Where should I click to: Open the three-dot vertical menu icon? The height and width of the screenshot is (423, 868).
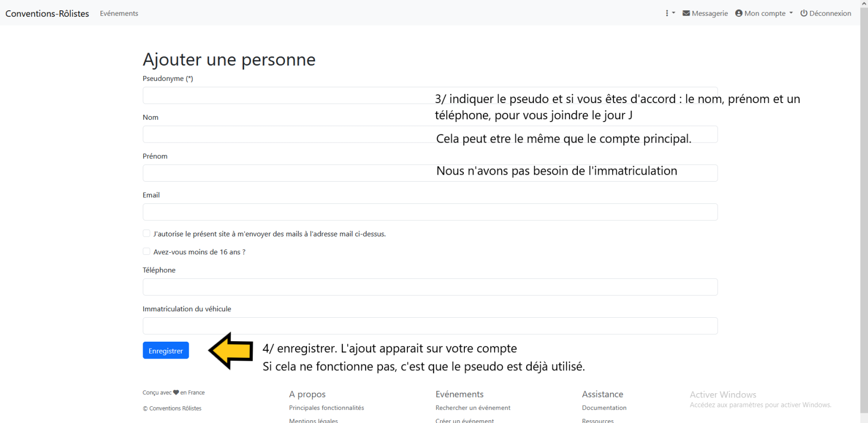tap(667, 13)
